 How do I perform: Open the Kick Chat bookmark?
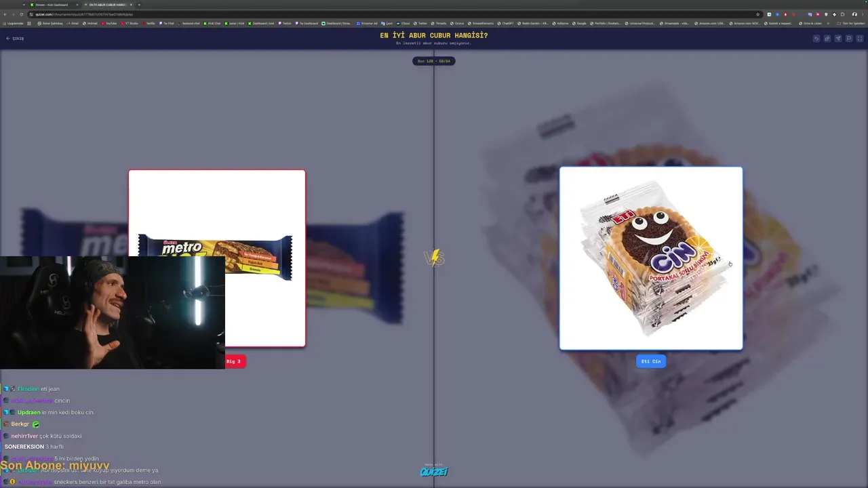tap(212, 23)
